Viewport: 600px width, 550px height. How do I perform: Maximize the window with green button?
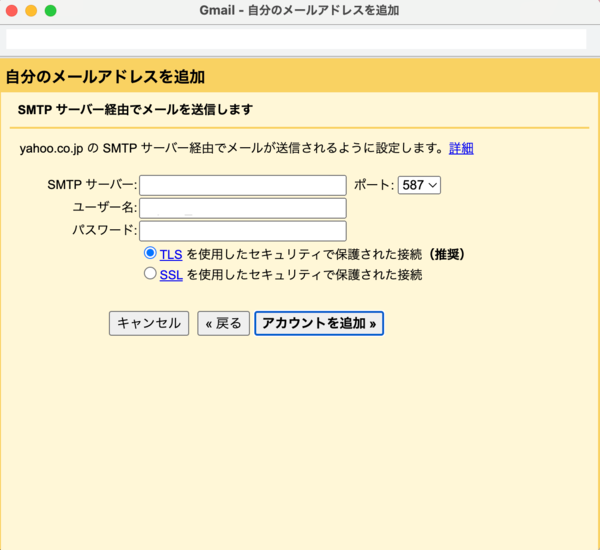point(51,10)
